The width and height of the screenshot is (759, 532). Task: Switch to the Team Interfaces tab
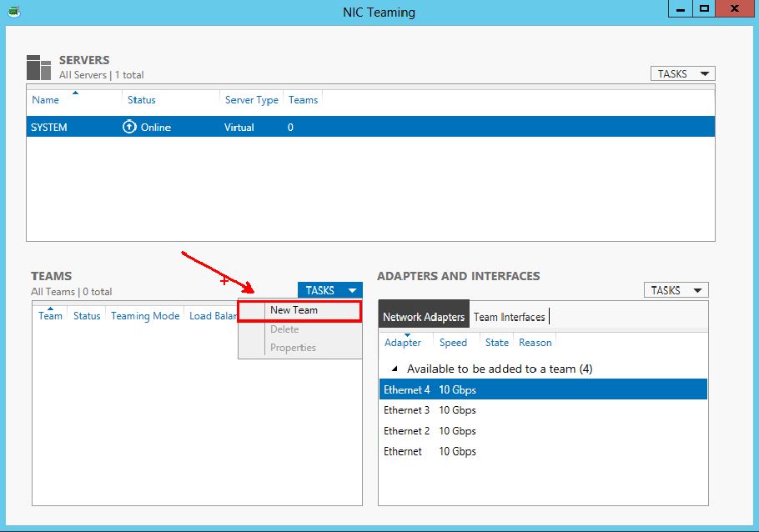[509, 317]
